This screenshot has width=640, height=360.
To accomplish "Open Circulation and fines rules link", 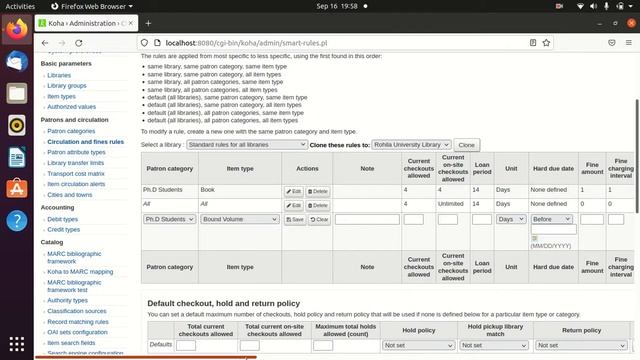I will click(85, 142).
